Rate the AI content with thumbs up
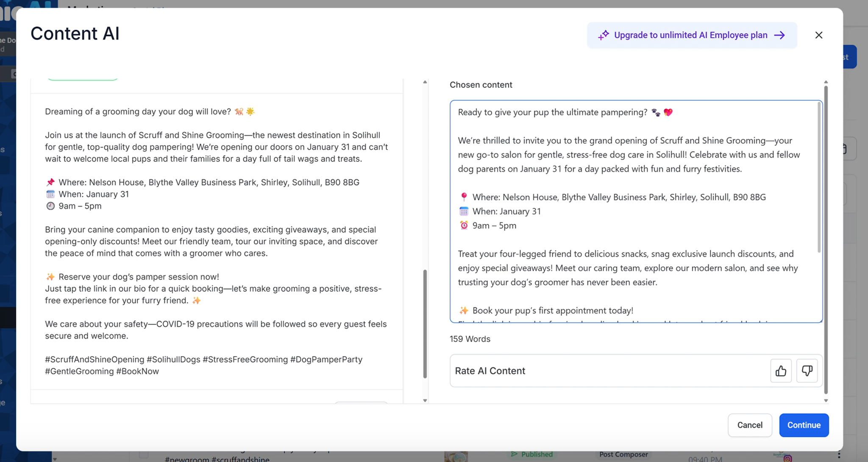Image resolution: width=868 pixels, height=462 pixels. (781, 371)
